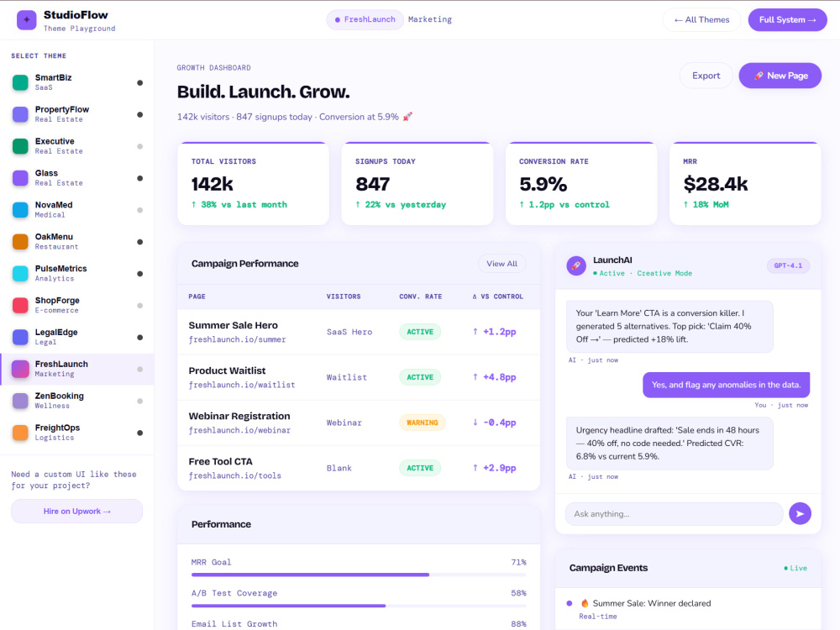Click freshlaunch.io/webinar URL
Image resolution: width=840 pixels, height=630 pixels.
239,430
